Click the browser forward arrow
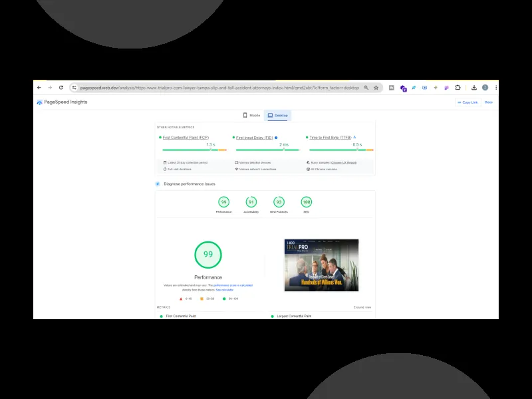This screenshot has width=532, height=399. 50,88
